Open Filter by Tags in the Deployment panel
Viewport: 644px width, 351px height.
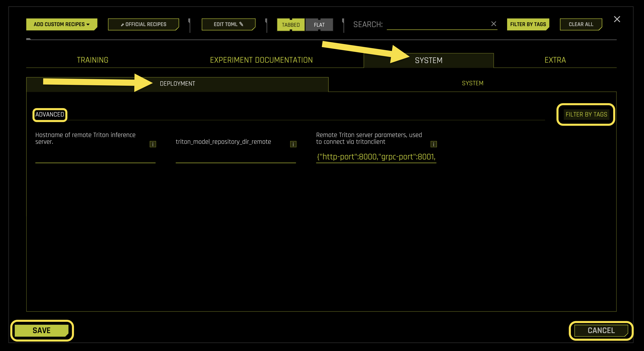click(586, 114)
